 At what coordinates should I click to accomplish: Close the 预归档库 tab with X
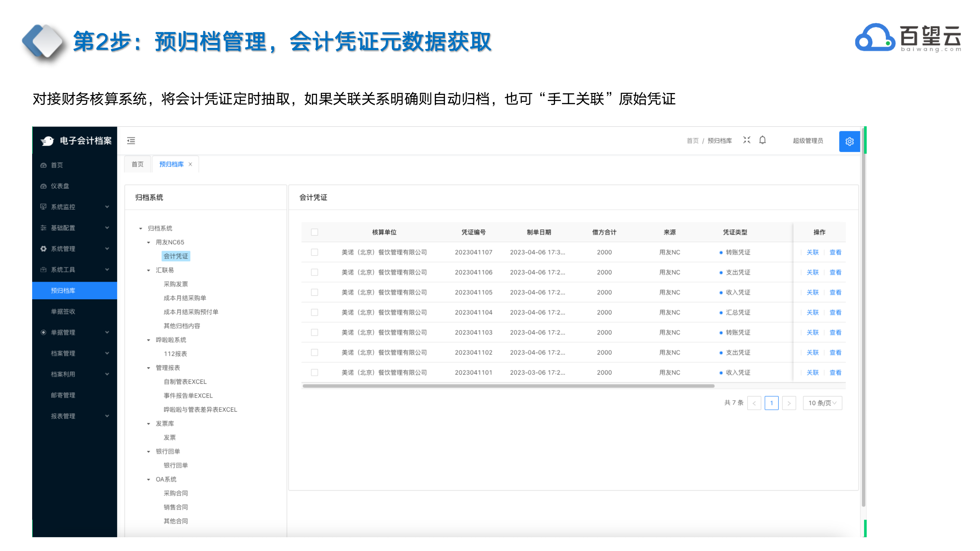coord(190,164)
